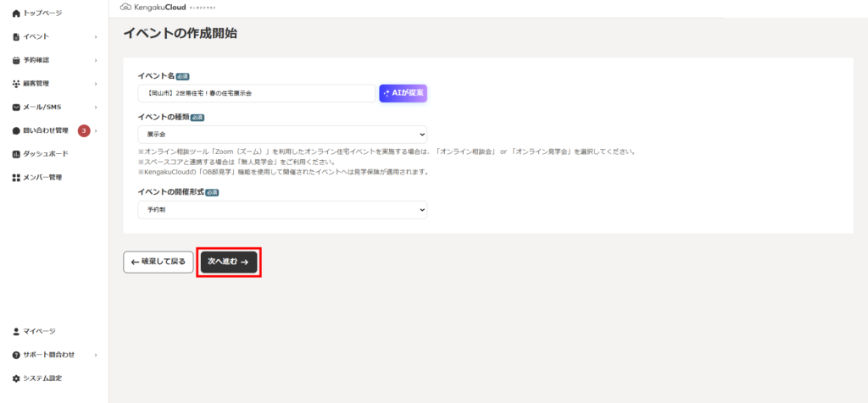Open the イベントの種類 dropdown
Viewport: 868px width, 403px height.
282,134
